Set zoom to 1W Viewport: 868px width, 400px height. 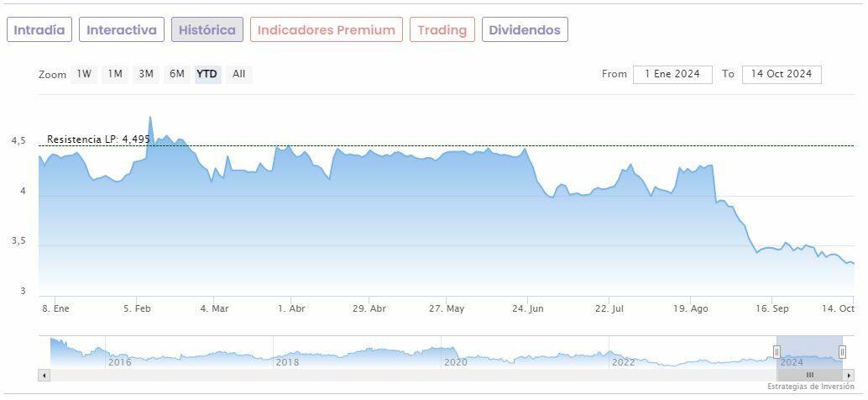(84, 74)
